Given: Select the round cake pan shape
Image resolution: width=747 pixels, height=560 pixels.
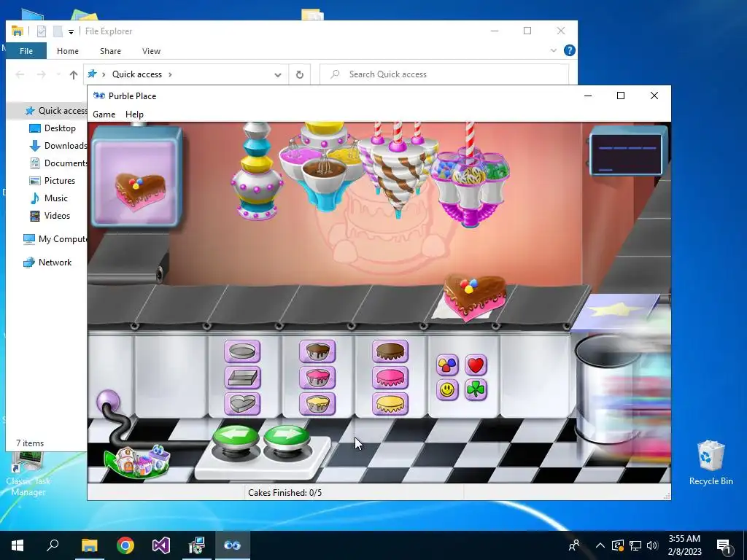Looking at the screenshot, I should point(242,351).
